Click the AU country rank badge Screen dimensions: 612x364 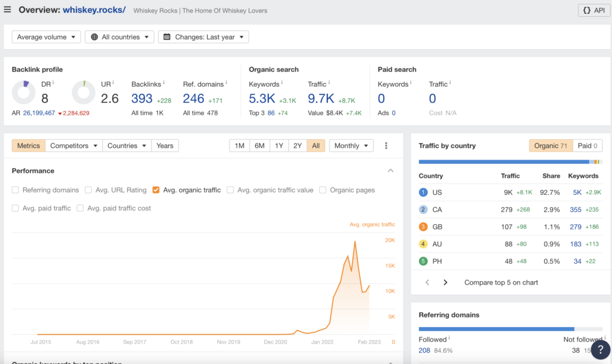[423, 244]
